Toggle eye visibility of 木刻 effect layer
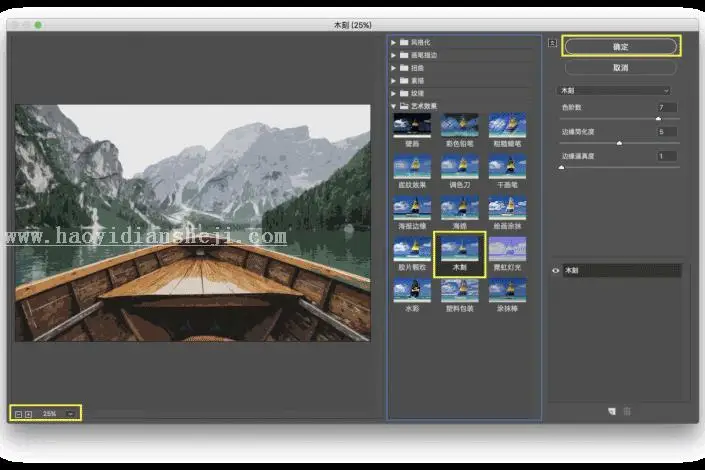The height and width of the screenshot is (470, 705). point(555,270)
